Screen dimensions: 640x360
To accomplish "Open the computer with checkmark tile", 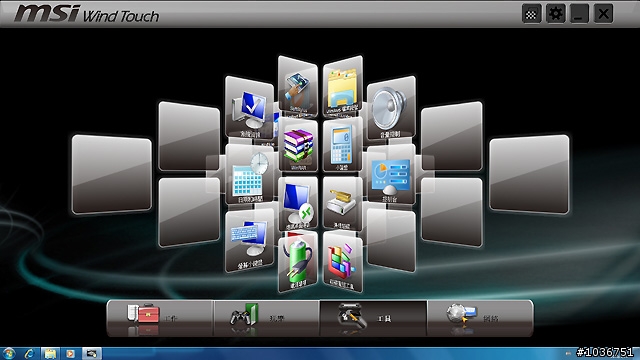I will [x=249, y=109].
